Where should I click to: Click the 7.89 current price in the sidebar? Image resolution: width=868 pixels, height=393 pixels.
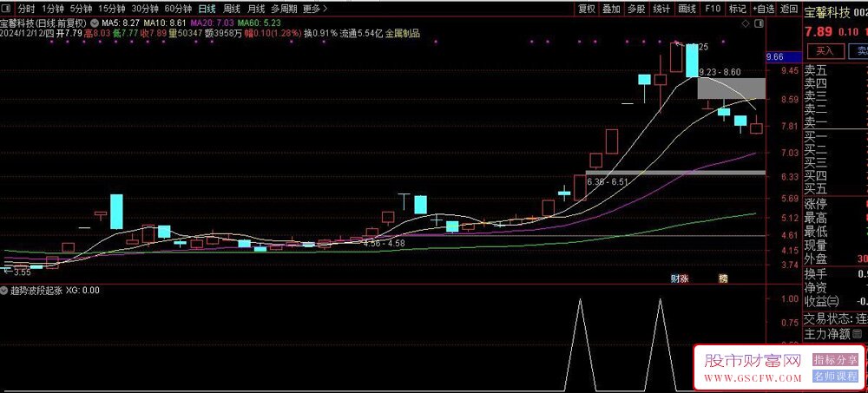[819, 31]
